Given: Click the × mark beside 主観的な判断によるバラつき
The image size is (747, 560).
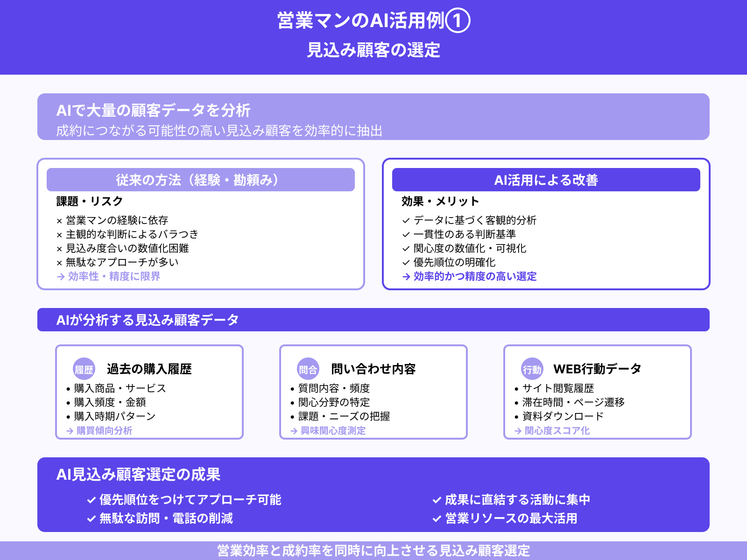Looking at the screenshot, I should 59,235.
